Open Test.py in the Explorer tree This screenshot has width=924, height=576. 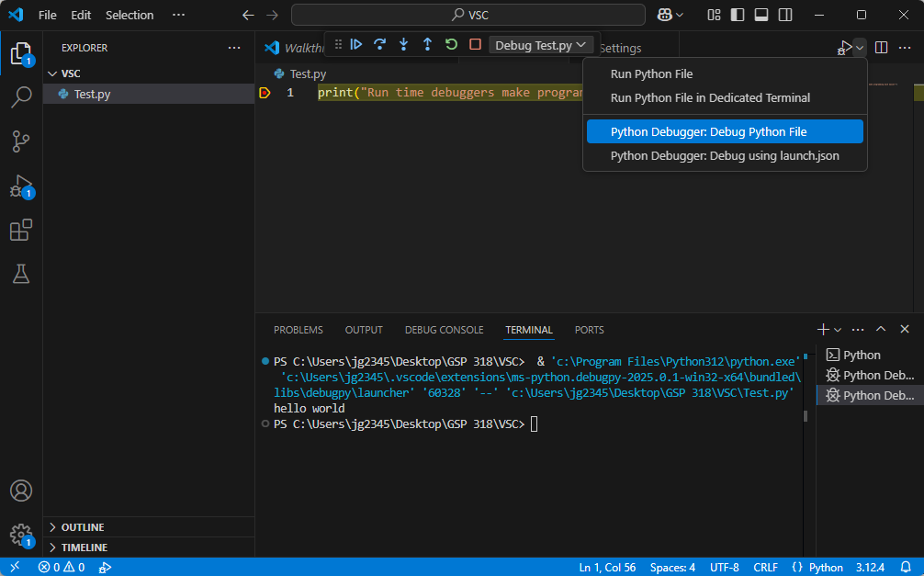pos(92,94)
